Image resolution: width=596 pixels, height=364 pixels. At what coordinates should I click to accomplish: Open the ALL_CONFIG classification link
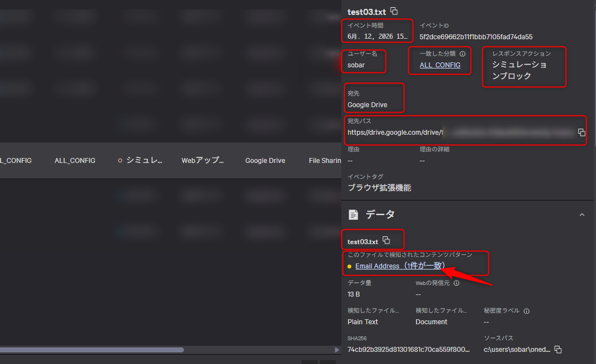[x=440, y=65]
